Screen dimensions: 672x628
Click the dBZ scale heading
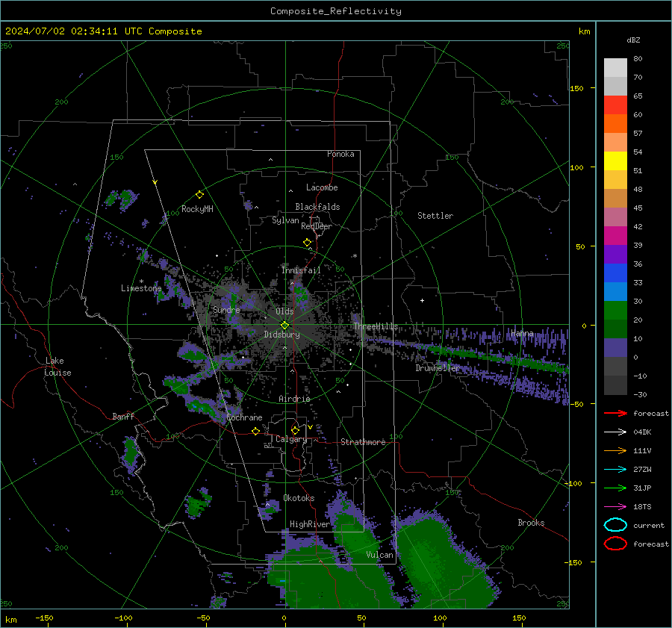[633, 40]
